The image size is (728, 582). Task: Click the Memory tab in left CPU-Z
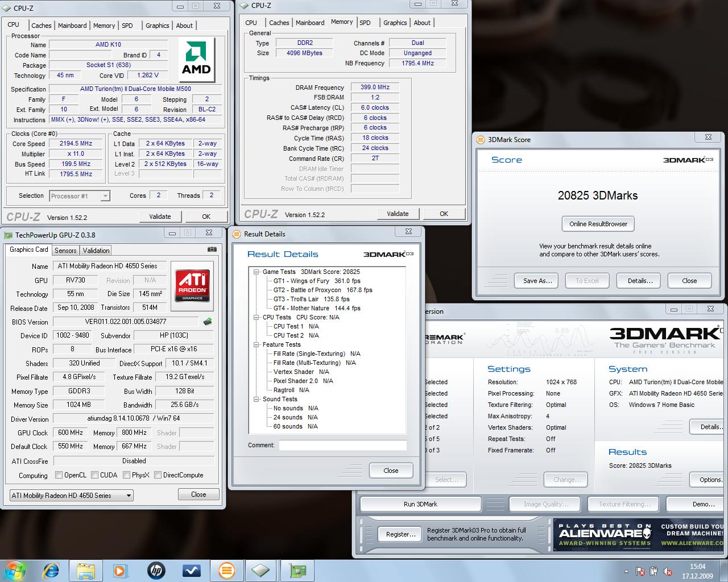(x=104, y=26)
